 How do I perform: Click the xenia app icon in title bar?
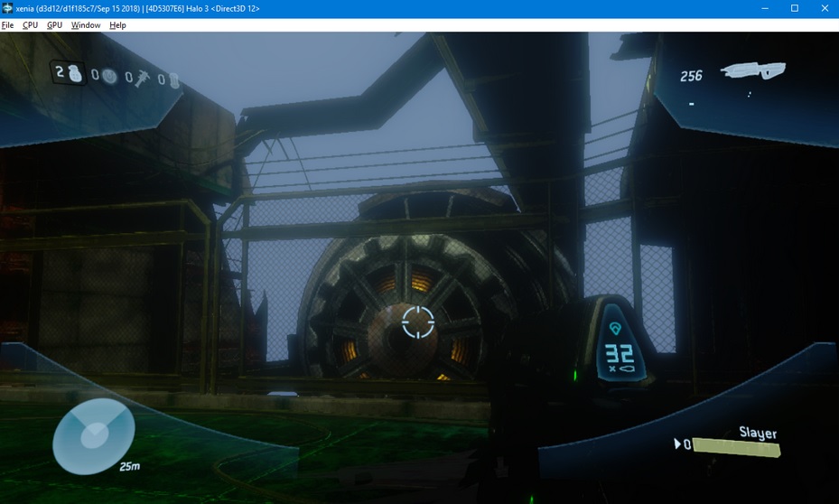click(x=7, y=8)
